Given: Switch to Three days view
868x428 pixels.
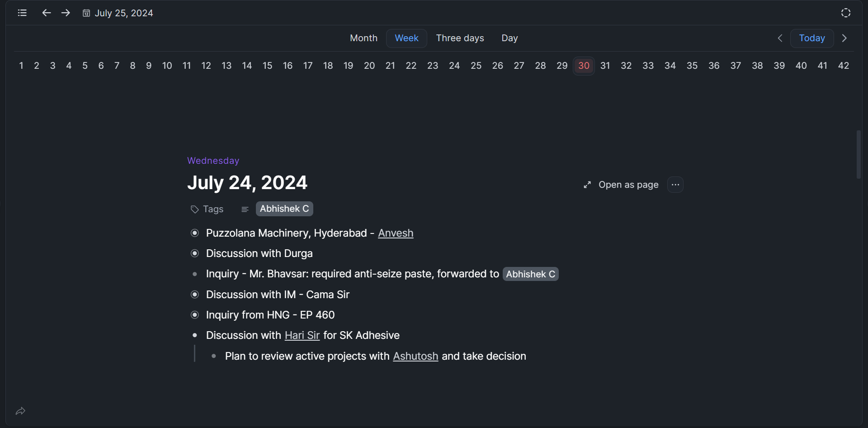Looking at the screenshot, I should click(460, 38).
